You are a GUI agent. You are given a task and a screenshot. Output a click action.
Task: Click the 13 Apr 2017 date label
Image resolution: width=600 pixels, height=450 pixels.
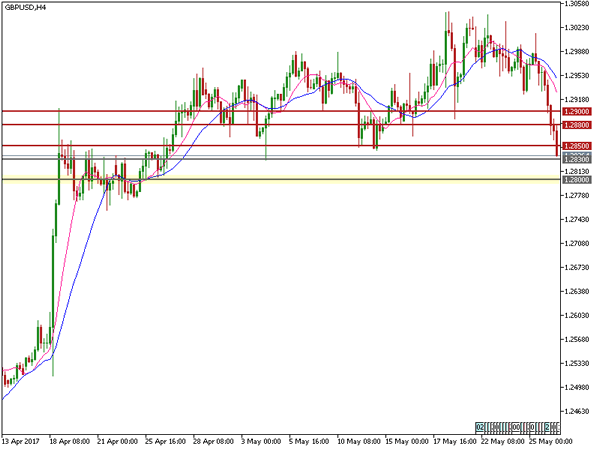21,442
